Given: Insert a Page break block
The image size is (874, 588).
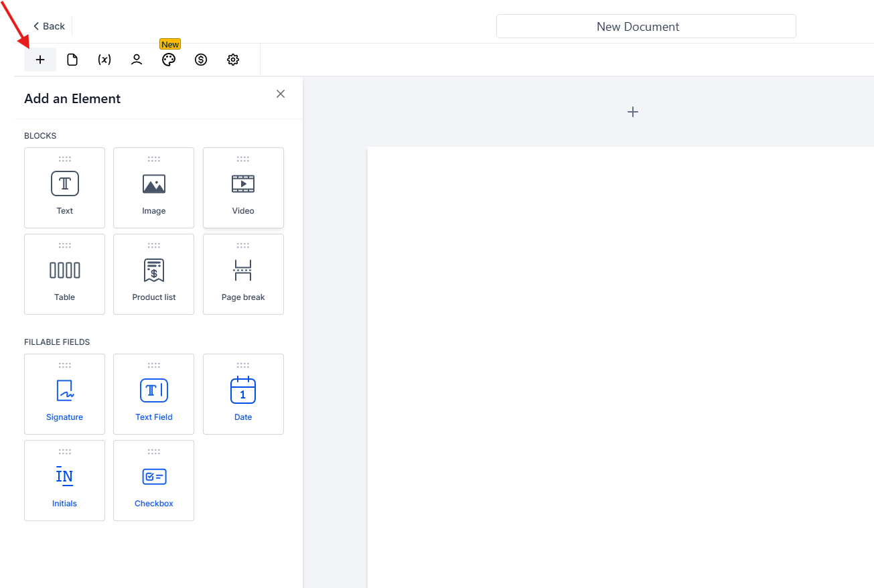Looking at the screenshot, I should [x=243, y=275].
